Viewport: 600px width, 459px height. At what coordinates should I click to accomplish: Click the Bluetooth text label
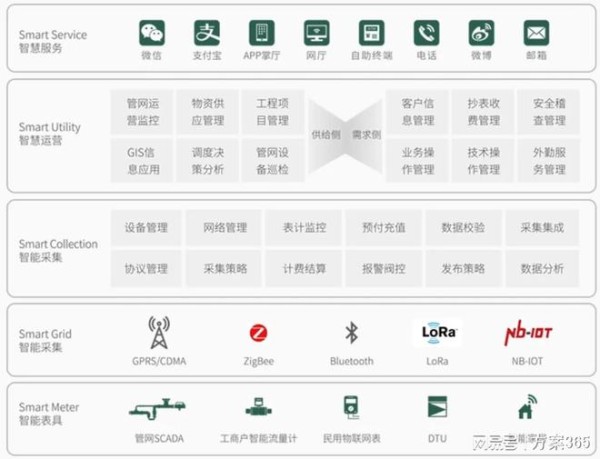[352, 361]
